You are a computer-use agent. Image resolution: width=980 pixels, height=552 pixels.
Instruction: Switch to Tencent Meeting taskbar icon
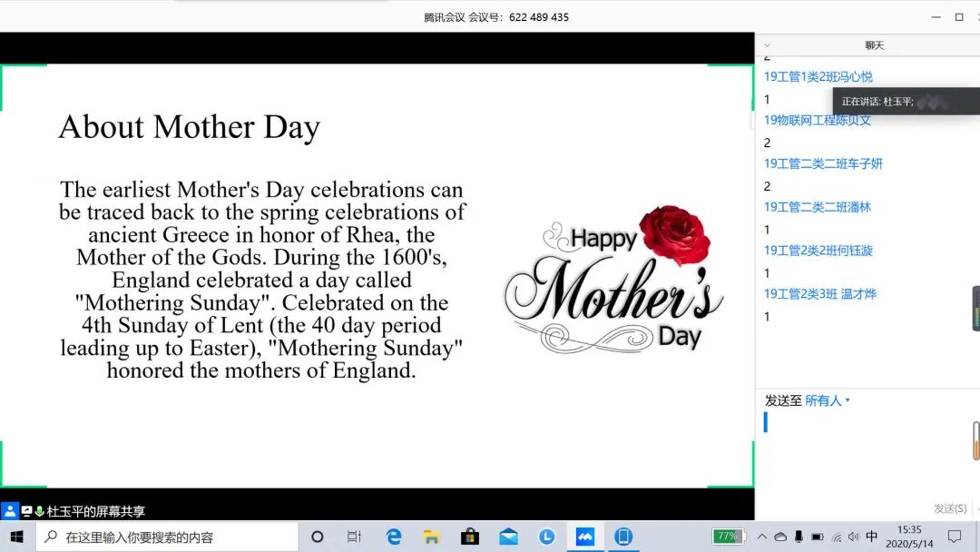click(585, 537)
